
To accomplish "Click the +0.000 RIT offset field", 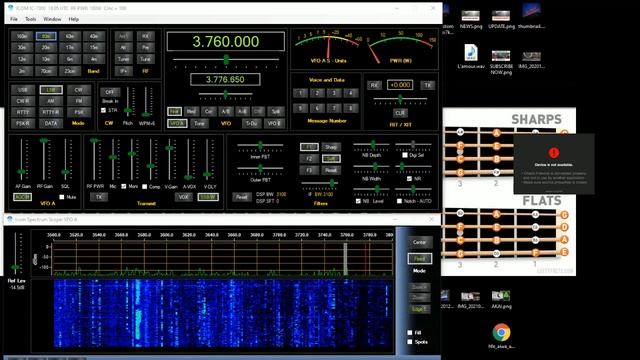I will 400,85.
